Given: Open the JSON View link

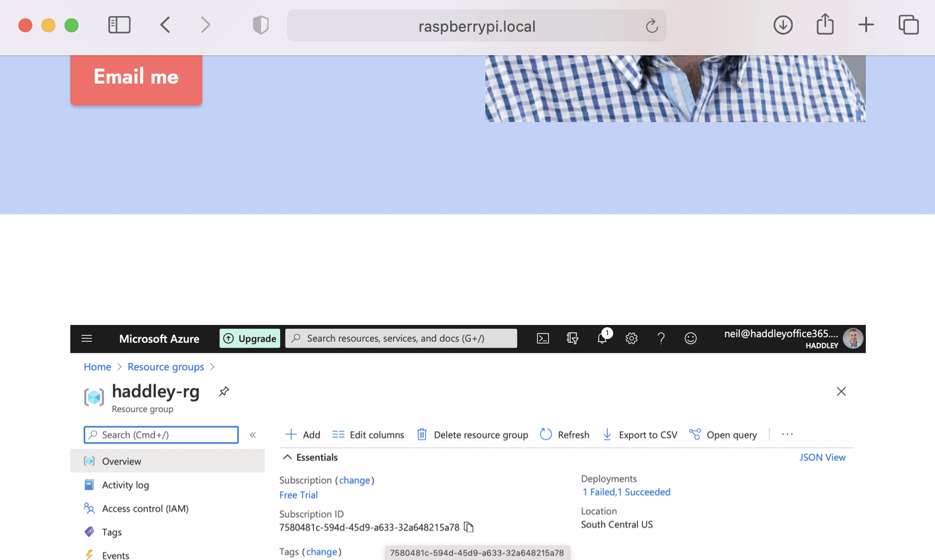Looking at the screenshot, I should pyautogui.click(x=823, y=457).
